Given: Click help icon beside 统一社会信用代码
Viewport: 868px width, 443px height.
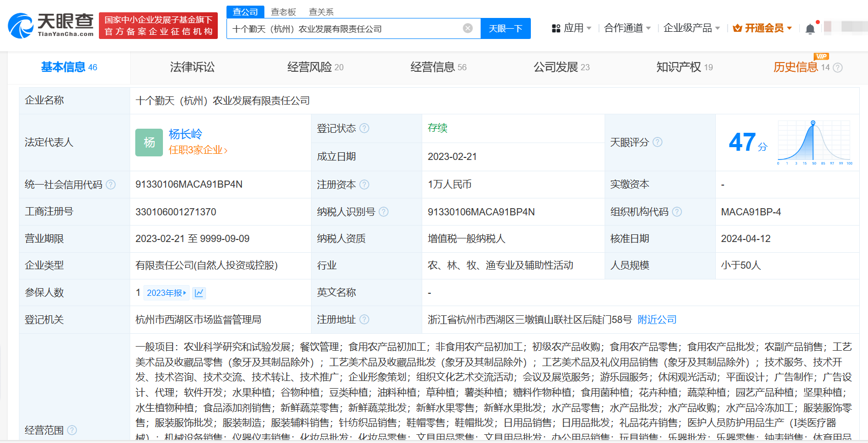Looking at the screenshot, I should point(111,185).
